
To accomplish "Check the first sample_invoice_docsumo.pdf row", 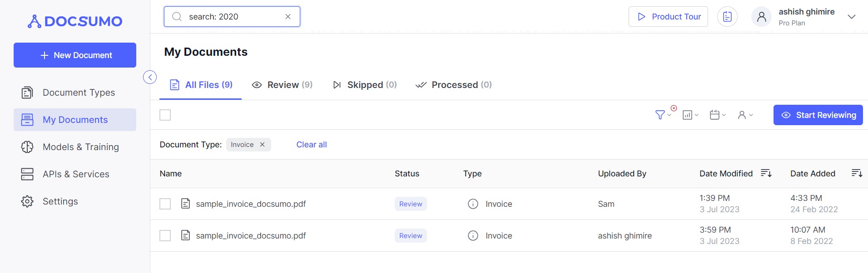I will pyautogui.click(x=165, y=204).
